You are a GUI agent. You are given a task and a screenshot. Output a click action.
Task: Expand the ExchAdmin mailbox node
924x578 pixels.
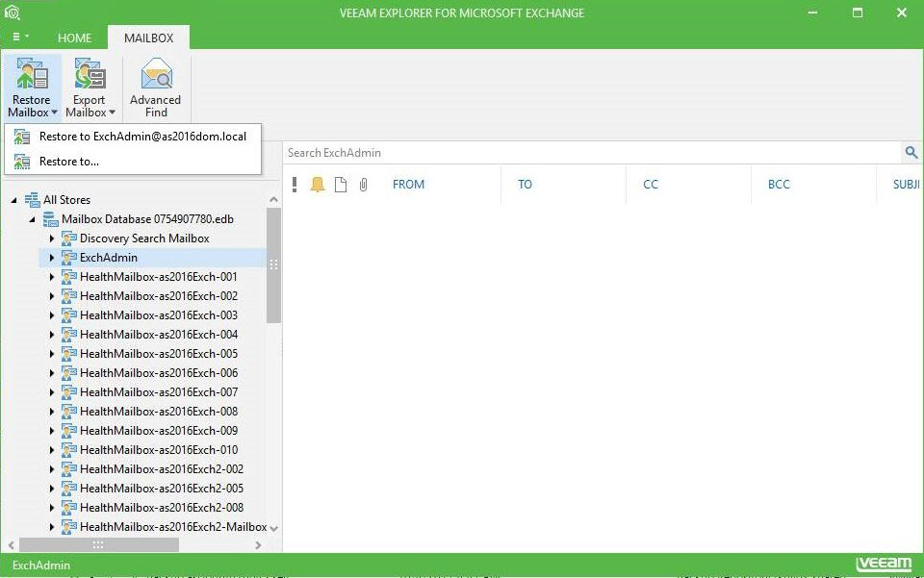(51, 257)
